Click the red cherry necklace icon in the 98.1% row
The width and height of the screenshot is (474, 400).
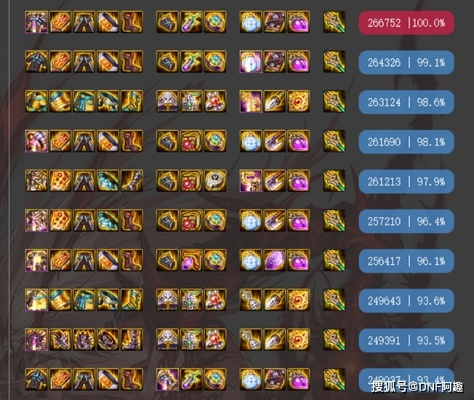click(x=191, y=141)
